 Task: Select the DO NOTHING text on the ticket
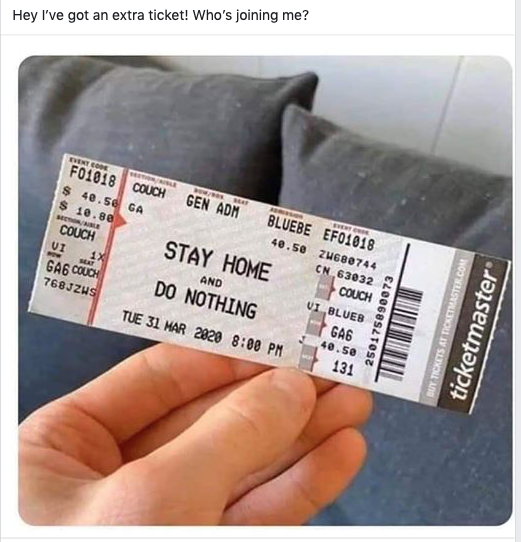click(205, 300)
